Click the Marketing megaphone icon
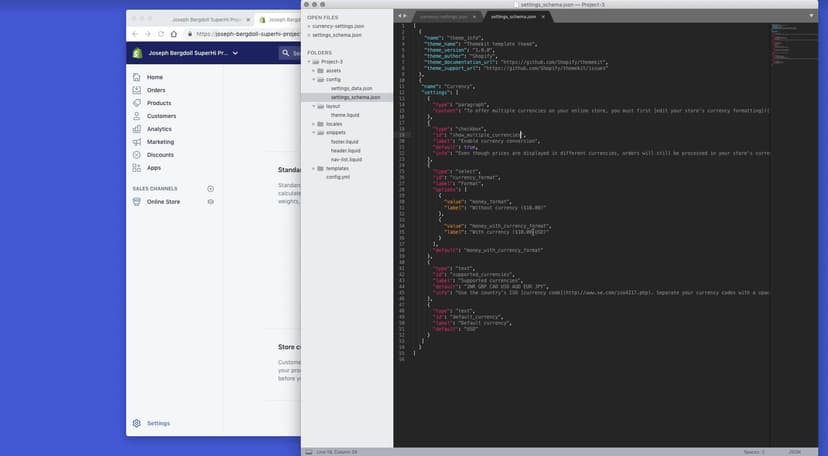This screenshot has height=456, width=828. [136, 142]
